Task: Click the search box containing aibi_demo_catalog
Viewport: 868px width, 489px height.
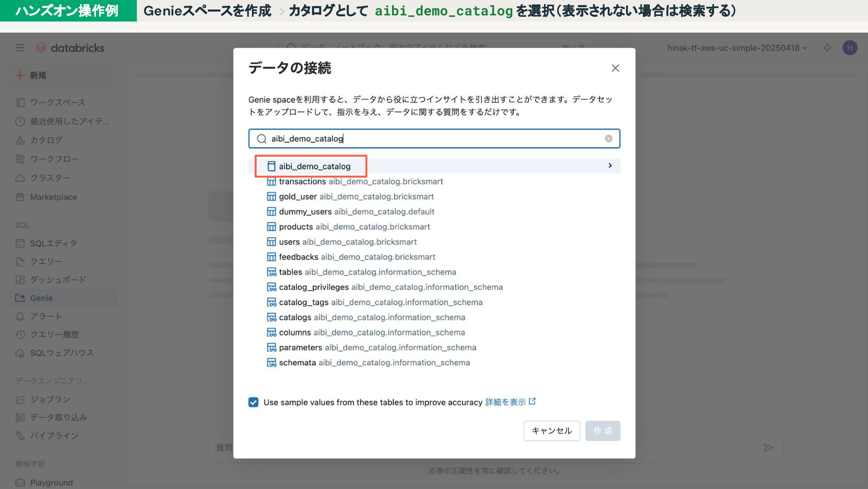Action: pos(434,139)
